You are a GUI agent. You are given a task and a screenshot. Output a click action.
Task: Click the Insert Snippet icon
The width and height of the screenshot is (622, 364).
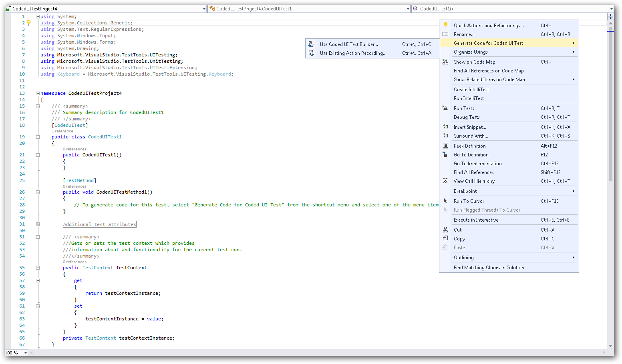[445, 127]
